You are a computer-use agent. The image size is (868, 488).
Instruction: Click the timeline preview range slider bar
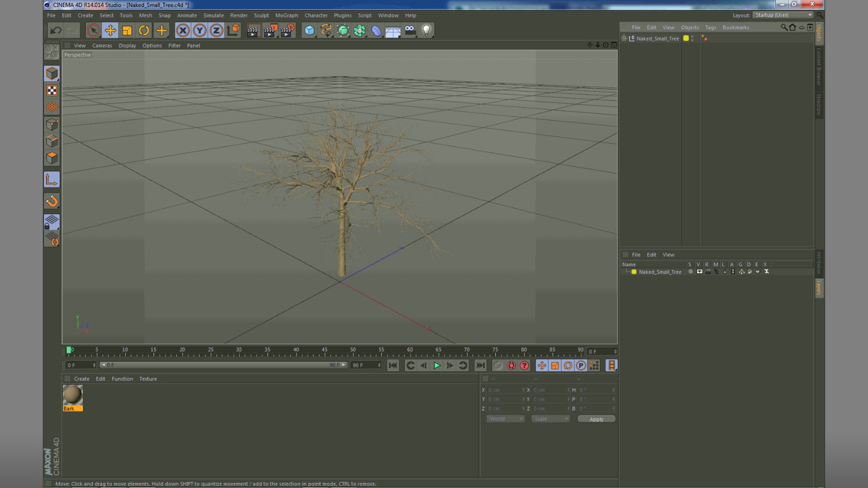224,365
